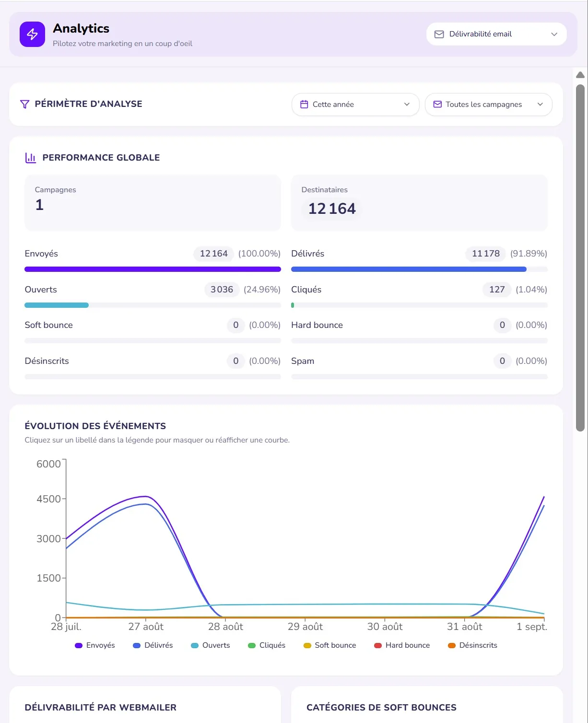Click the Destinataires value 12 164

tap(332, 209)
